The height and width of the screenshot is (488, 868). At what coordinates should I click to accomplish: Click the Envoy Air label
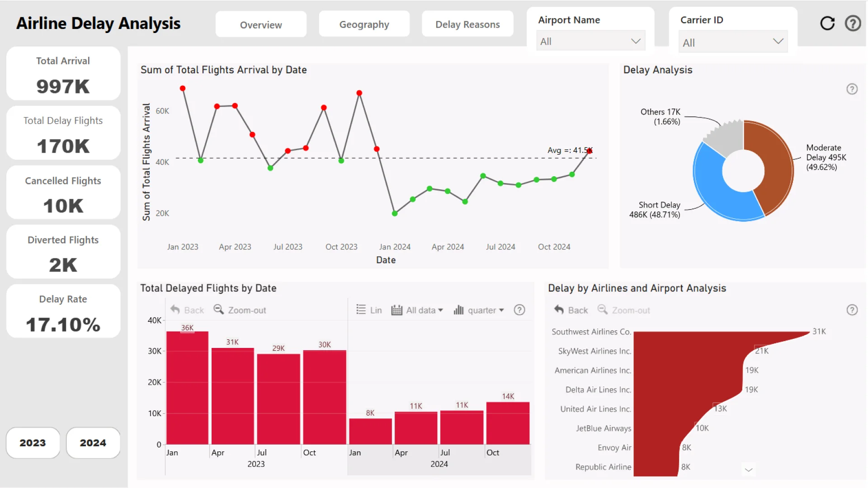(614, 448)
